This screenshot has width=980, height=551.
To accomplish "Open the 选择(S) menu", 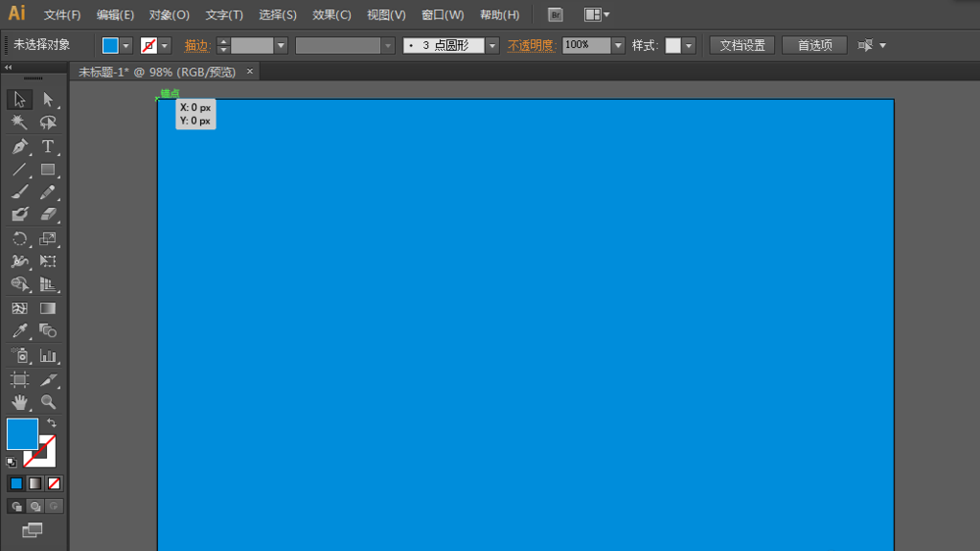I will click(277, 15).
